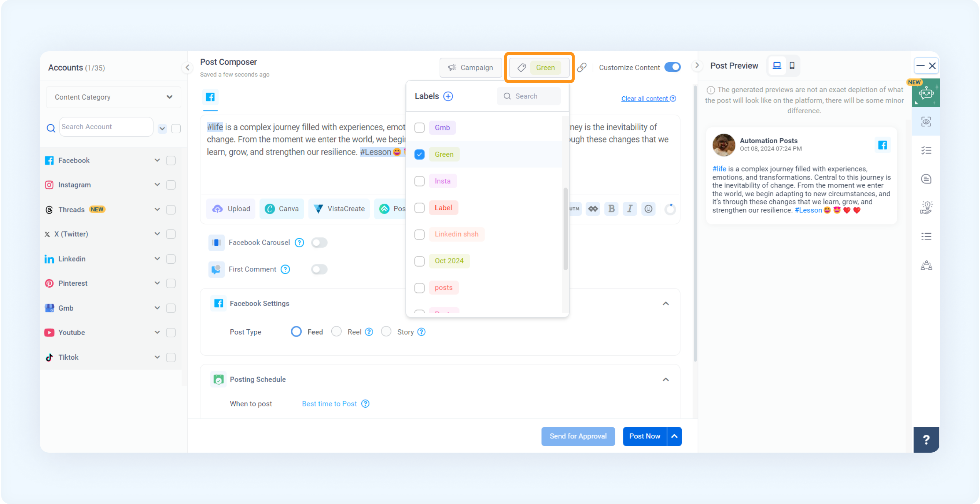The image size is (980, 504).
Task: Check the Instagram accounts checkbox
Action: click(171, 185)
